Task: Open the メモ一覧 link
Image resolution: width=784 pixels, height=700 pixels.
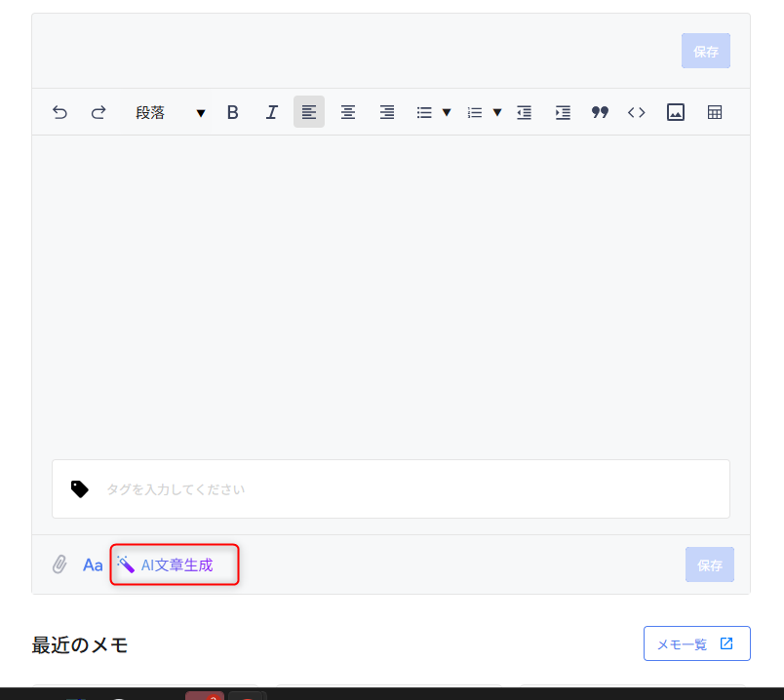Action: pos(696,643)
